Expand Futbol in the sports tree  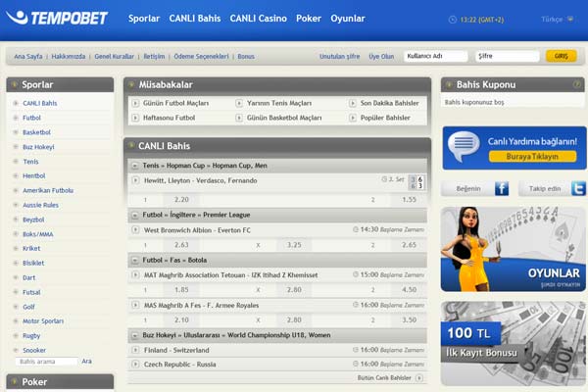[x=16, y=118]
